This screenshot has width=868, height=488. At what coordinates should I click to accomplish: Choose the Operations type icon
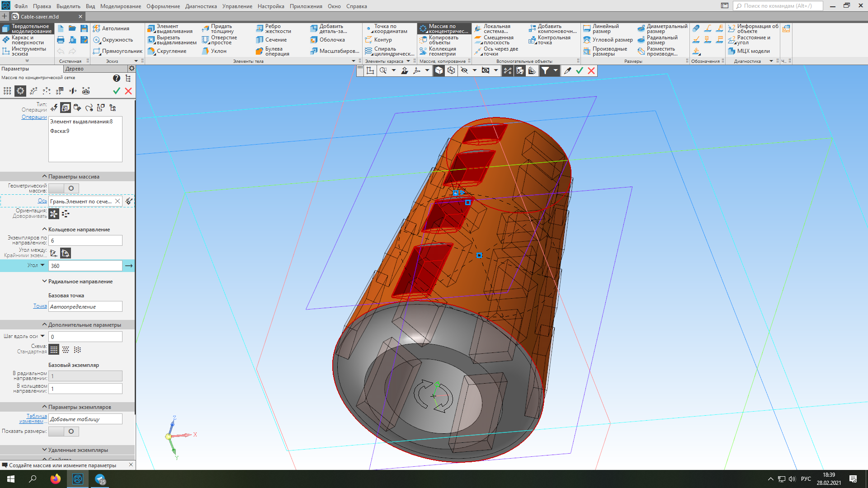tap(66, 108)
